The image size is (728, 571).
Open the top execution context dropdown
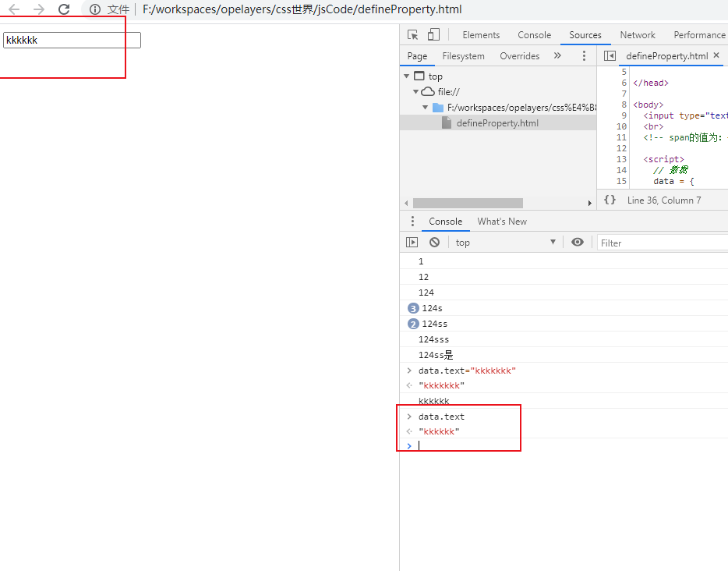tap(505, 242)
